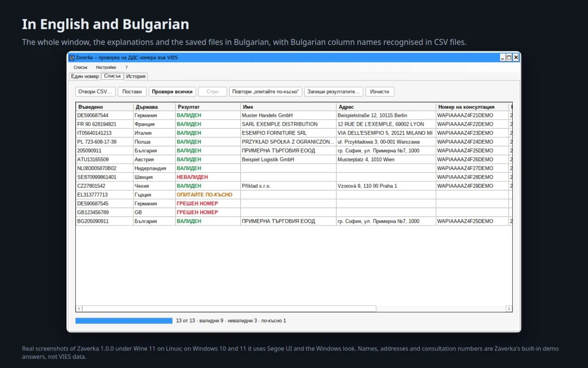This screenshot has width=588, height=368.
Task: Click the horizontal scrollbar left arrow
Action: tap(79, 309)
